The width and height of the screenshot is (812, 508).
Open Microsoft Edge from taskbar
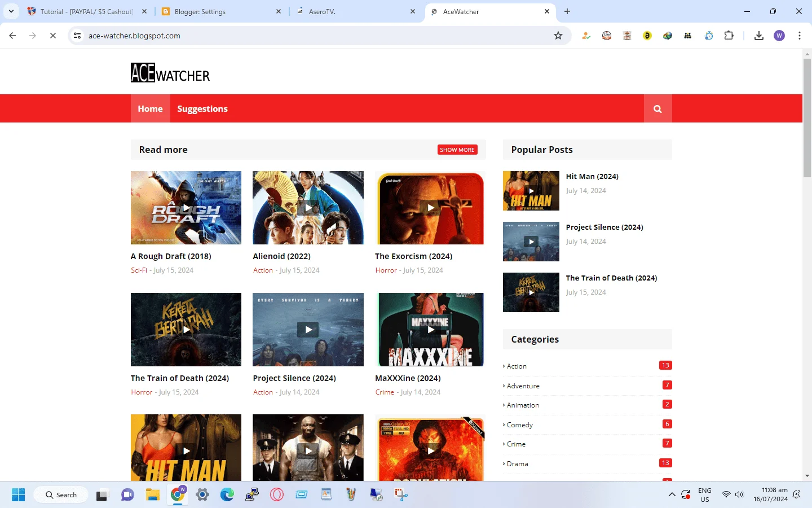[227, 495]
